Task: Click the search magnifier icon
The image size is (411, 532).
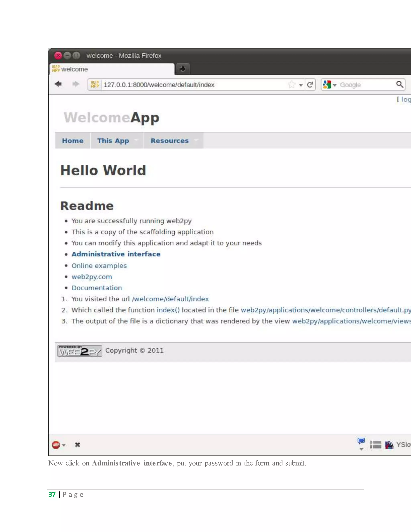Action: coord(399,85)
